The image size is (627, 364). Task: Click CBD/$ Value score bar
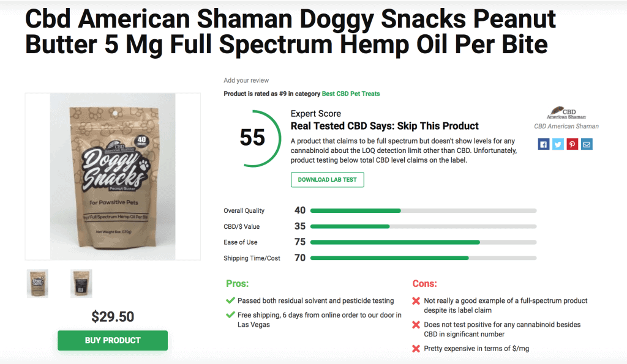coord(423,226)
